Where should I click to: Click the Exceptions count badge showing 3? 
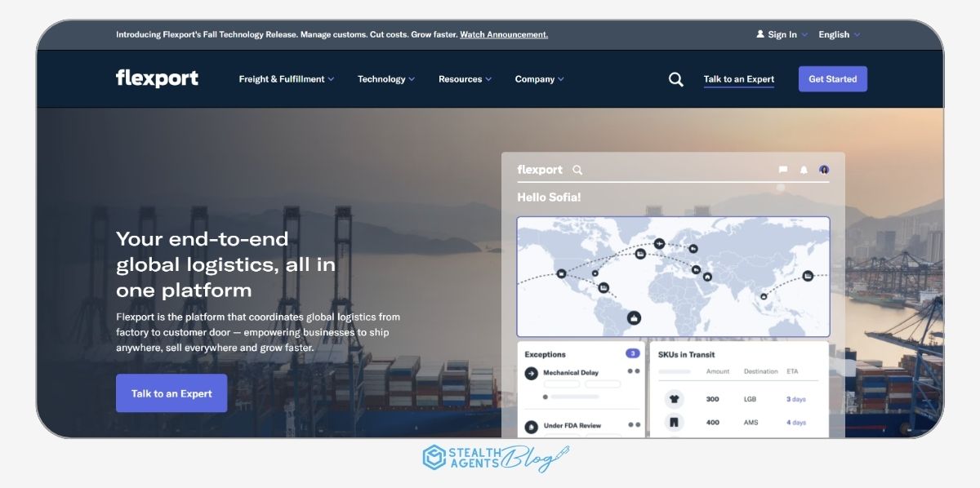tap(631, 353)
